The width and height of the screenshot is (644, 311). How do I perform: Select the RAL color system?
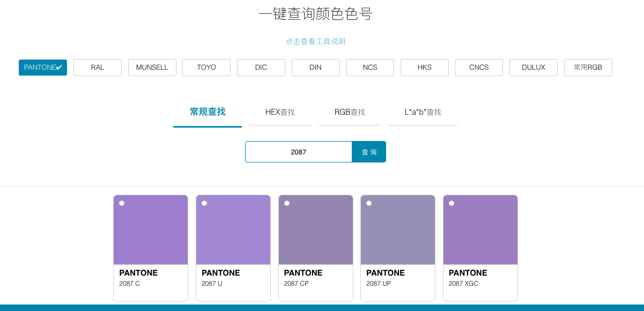[x=97, y=67]
